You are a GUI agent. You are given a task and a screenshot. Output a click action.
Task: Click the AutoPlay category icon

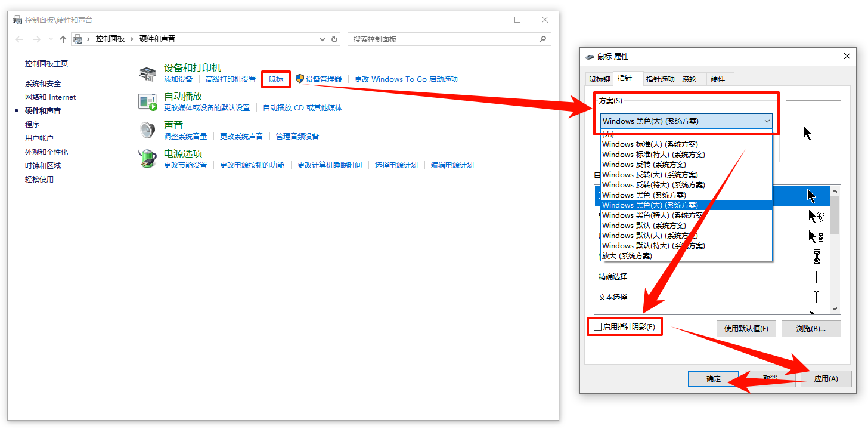click(x=147, y=101)
